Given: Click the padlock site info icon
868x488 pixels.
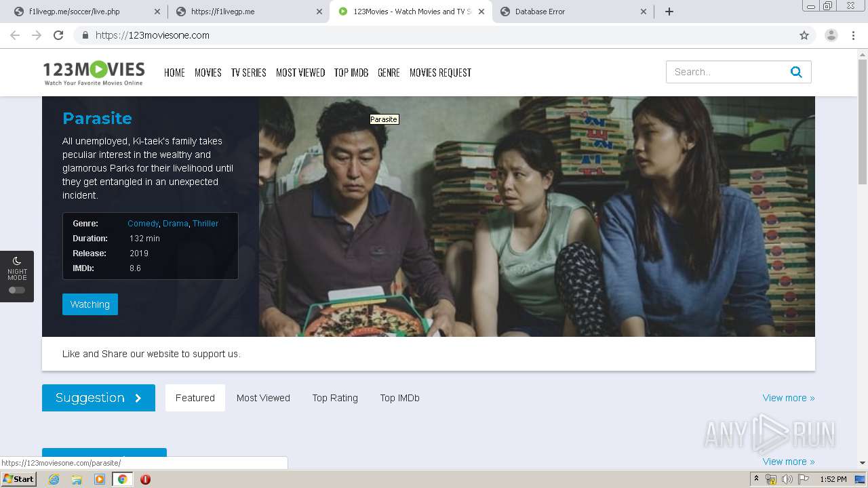Looking at the screenshot, I should click(x=85, y=35).
